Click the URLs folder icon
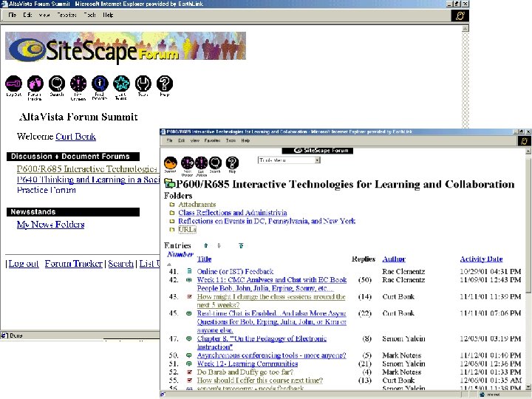Viewport: 532px width, 399px height. pos(172,230)
